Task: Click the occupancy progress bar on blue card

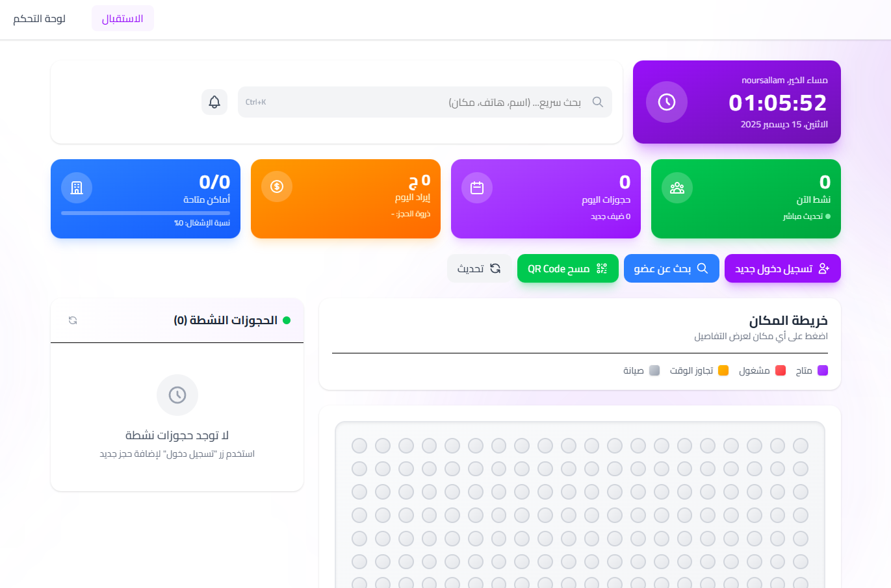Action: click(146, 212)
